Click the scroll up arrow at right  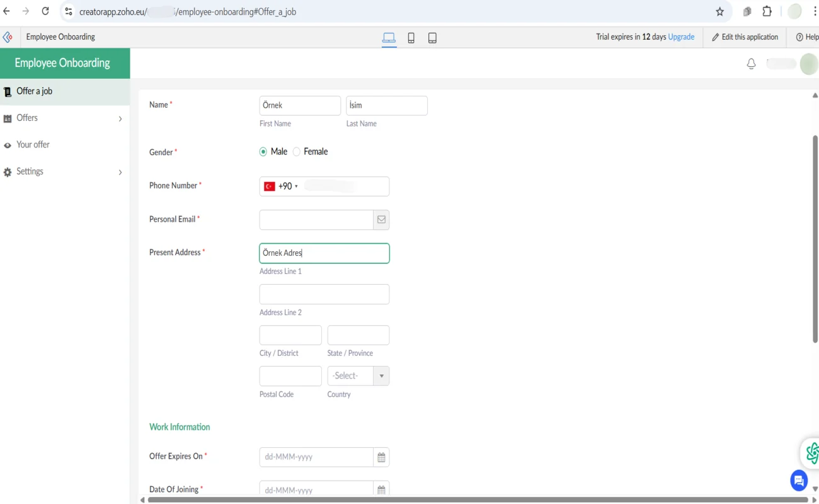pos(815,96)
